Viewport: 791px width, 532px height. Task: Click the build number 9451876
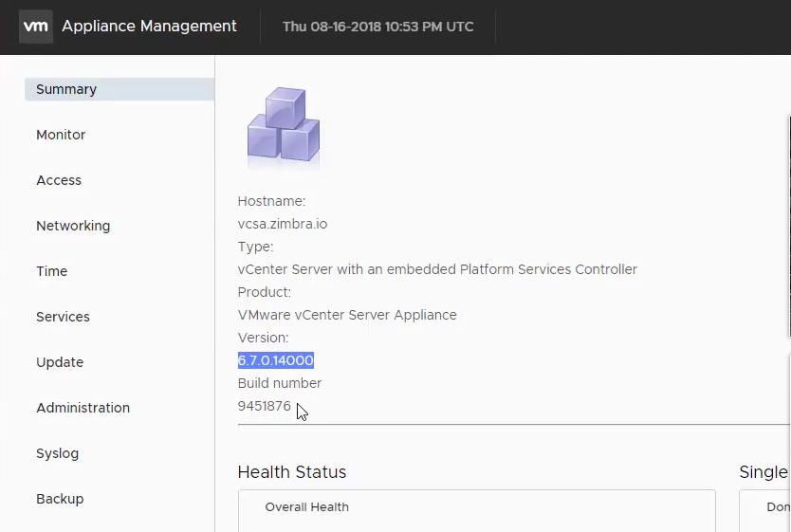pos(265,406)
